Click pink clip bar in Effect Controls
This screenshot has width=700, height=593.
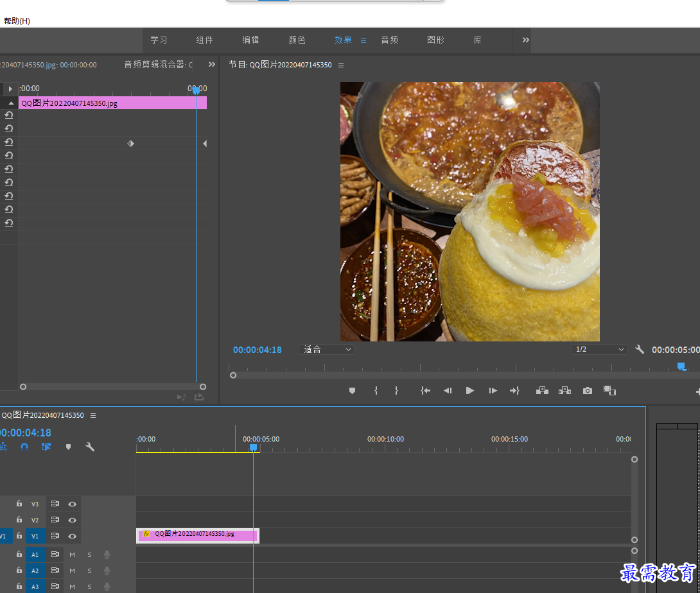click(112, 103)
